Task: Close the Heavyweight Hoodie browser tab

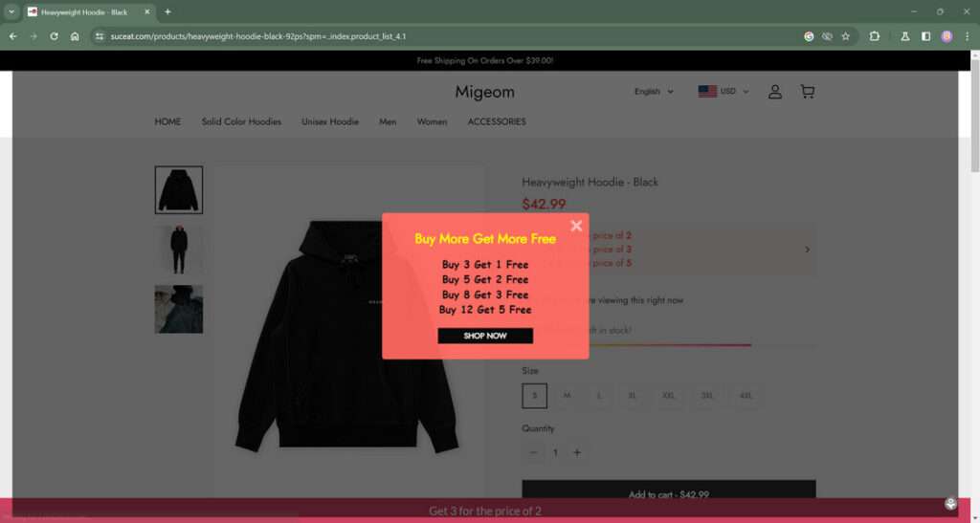Action: click(x=147, y=11)
